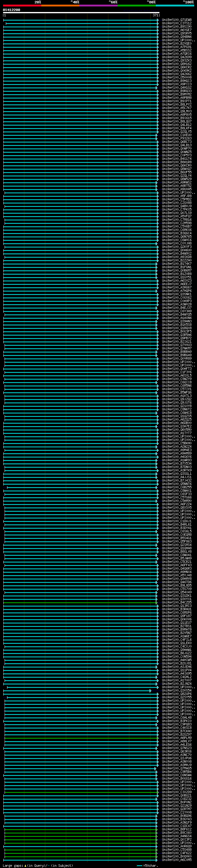
Task: Click hit label UniRef100_B7J432
Action: point(176,481)
